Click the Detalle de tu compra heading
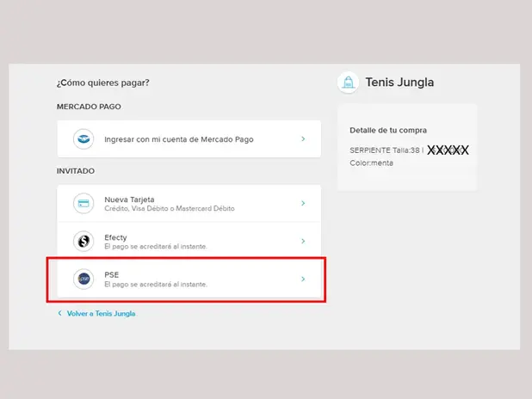This screenshot has height=399, width=532. 388,130
